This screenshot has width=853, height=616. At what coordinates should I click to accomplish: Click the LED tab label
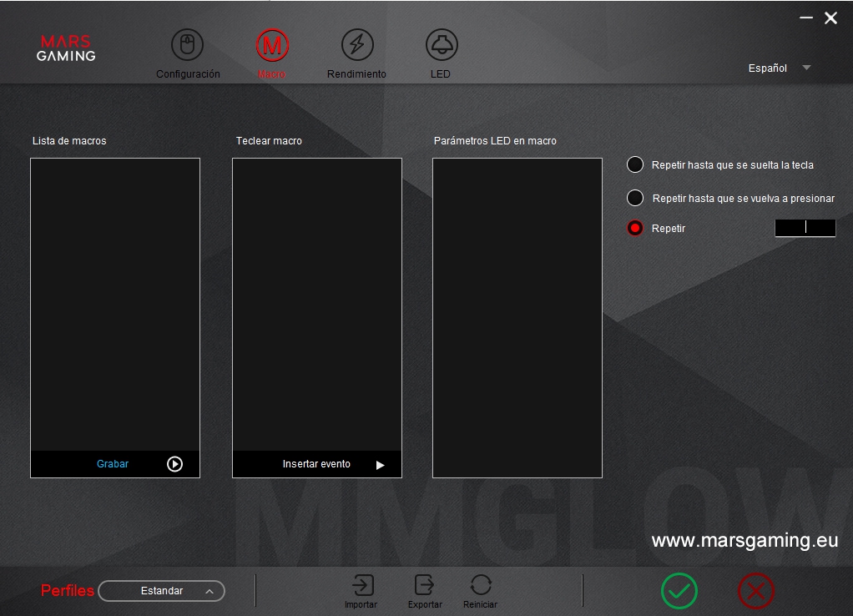[440, 74]
